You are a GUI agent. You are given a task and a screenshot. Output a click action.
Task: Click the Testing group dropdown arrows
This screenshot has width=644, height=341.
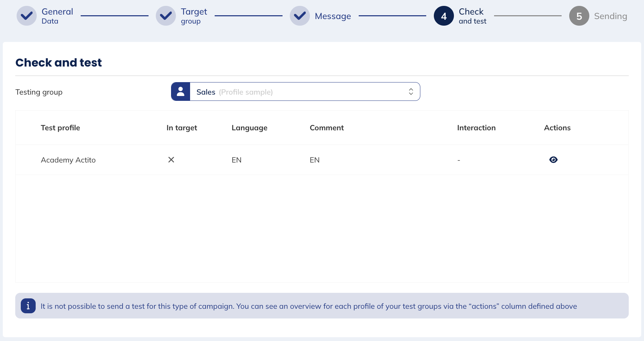pyautogui.click(x=411, y=92)
